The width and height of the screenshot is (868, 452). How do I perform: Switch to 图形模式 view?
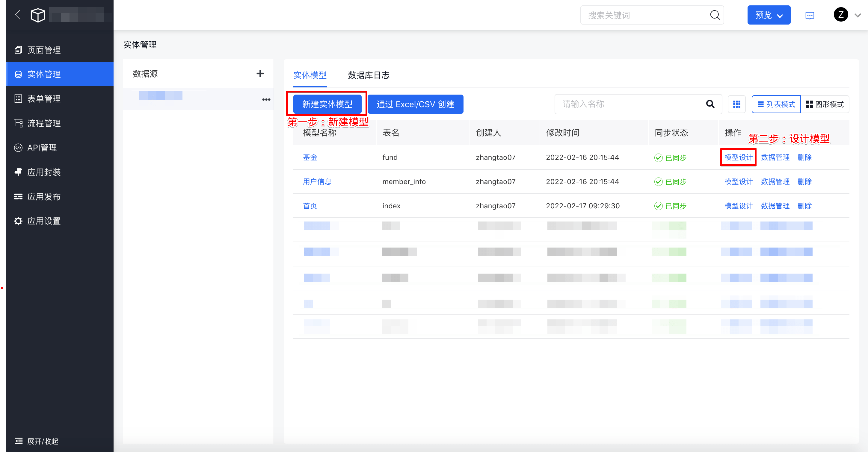pos(825,104)
